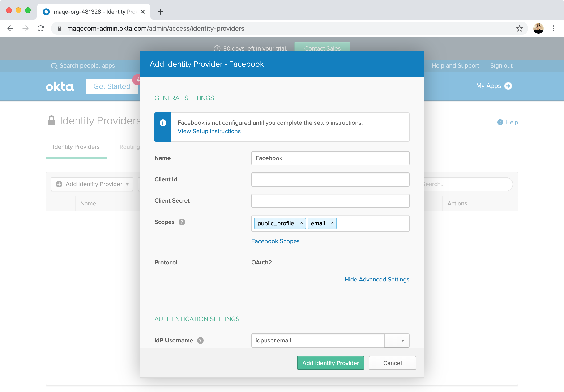Open the Chrome profile avatar
Image resolution: width=564 pixels, height=392 pixels.
[x=538, y=29]
